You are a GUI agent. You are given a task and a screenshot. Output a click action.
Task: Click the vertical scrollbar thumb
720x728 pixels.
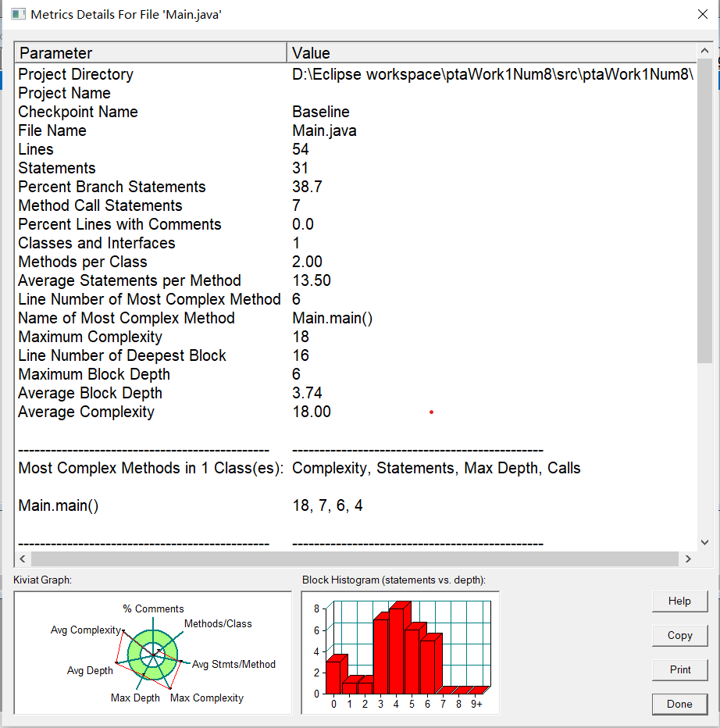[x=704, y=211]
